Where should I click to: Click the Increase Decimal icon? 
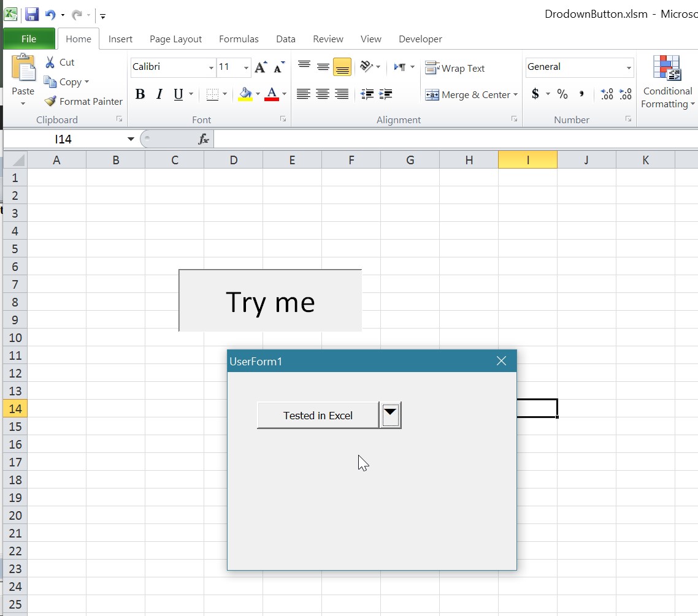[x=607, y=94]
